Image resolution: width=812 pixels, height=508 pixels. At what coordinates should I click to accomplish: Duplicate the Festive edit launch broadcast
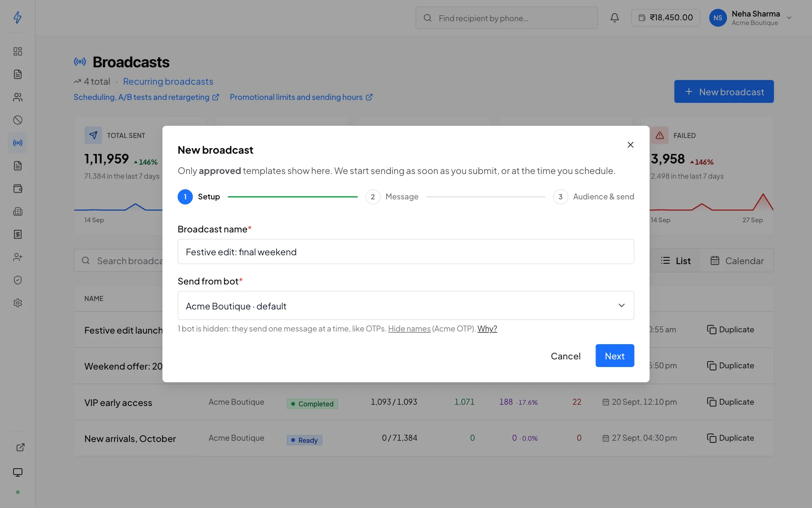[x=730, y=329]
